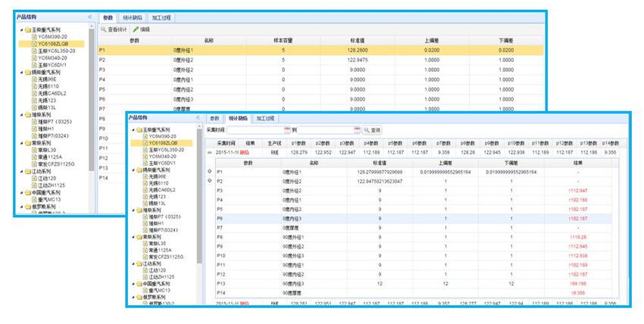This screenshot has height=324, width=644.
Task: Collapse the 玉柴重汽系列 folder in back tree
Action: click(x=20, y=30)
